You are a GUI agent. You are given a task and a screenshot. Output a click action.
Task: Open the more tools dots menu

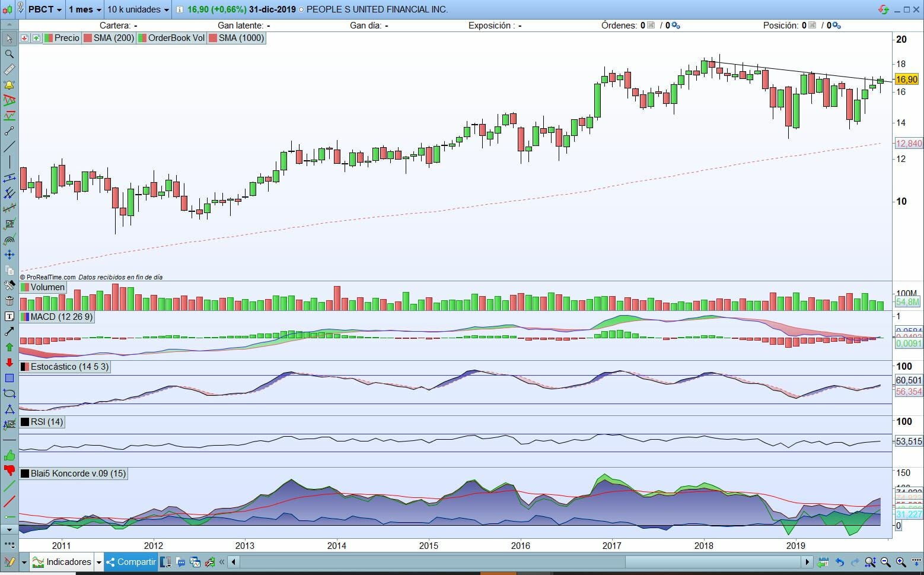[x=9, y=544]
